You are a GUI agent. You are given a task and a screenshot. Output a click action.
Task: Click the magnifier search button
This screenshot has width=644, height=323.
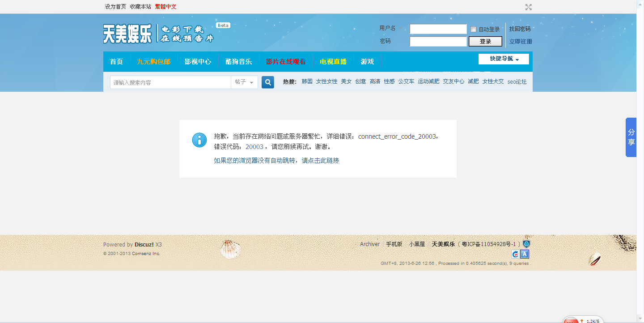click(x=267, y=82)
